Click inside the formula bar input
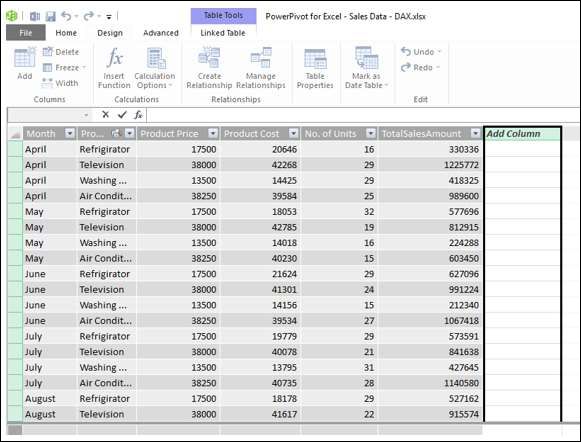581x442 pixels. [363, 115]
